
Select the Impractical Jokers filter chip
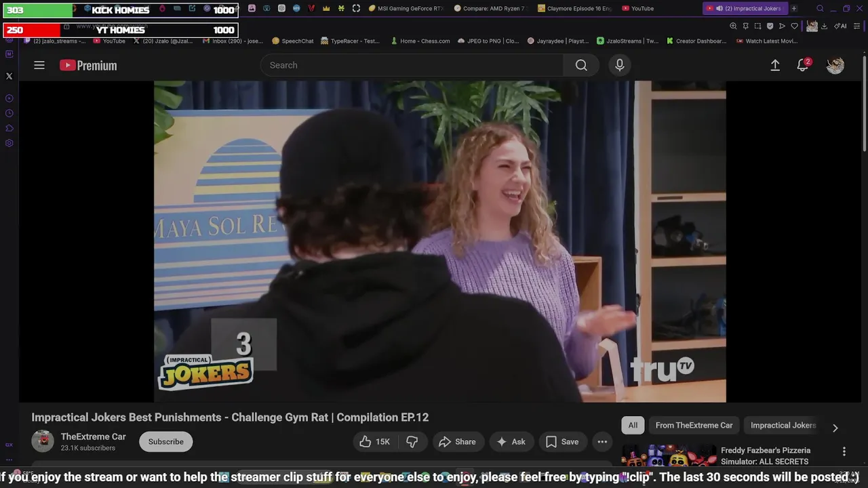point(783,425)
